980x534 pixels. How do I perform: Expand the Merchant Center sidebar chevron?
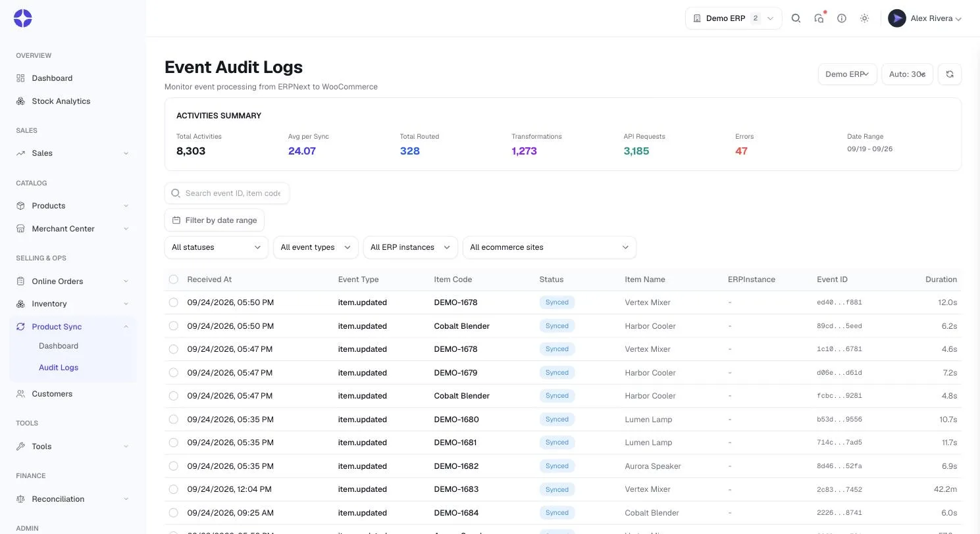pyautogui.click(x=126, y=229)
